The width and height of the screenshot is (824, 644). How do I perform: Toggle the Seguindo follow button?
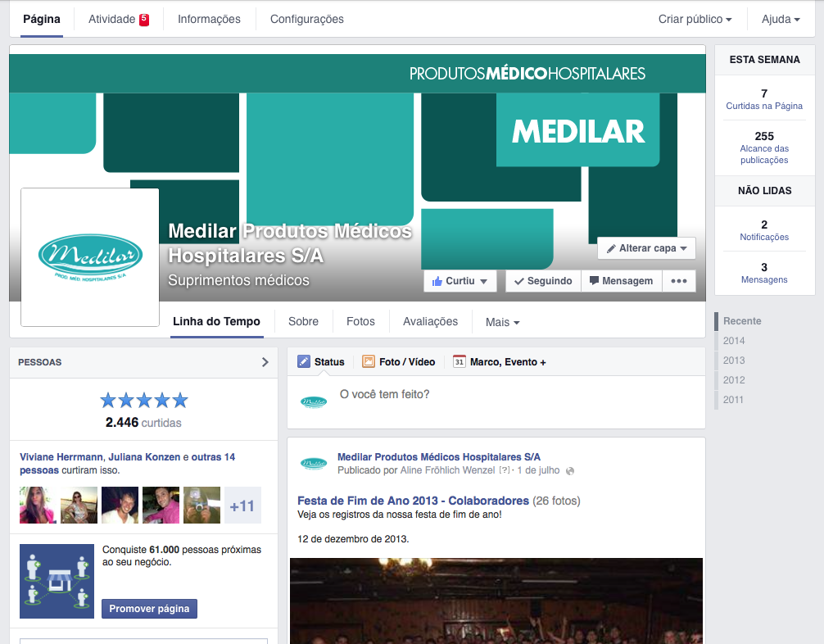[x=543, y=281]
